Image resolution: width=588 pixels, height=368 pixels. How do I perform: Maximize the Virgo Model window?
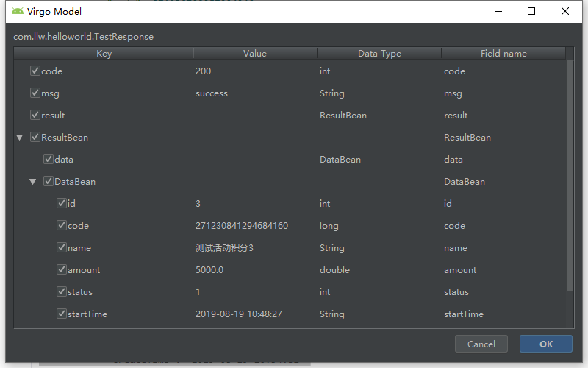531,11
